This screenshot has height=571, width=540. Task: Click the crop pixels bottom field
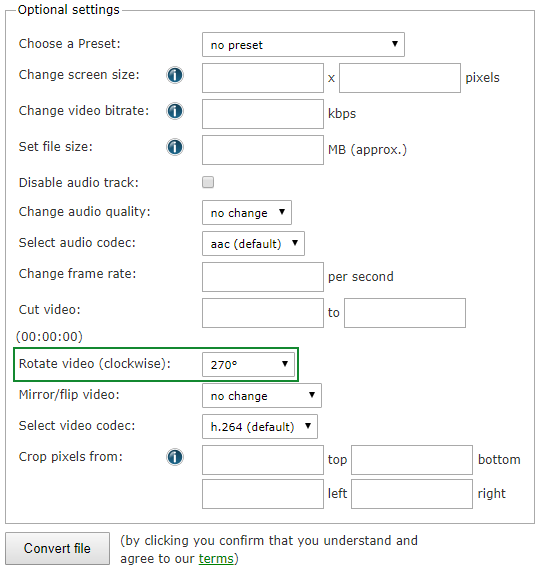412,460
